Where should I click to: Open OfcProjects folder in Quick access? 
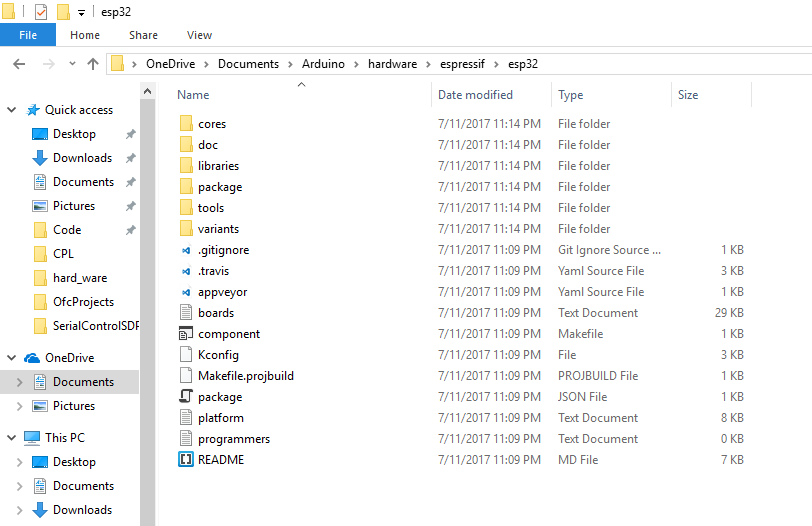click(83, 302)
